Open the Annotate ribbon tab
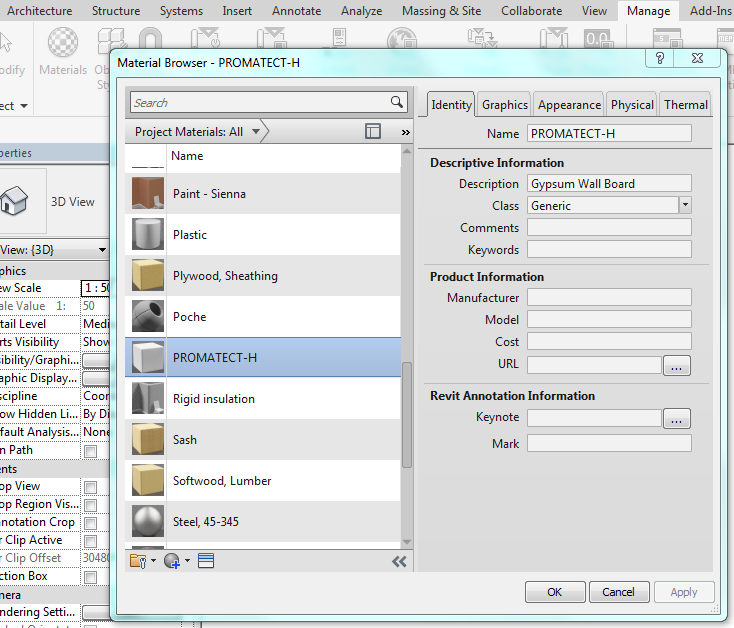The width and height of the screenshot is (734, 628). [x=297, y=11]
